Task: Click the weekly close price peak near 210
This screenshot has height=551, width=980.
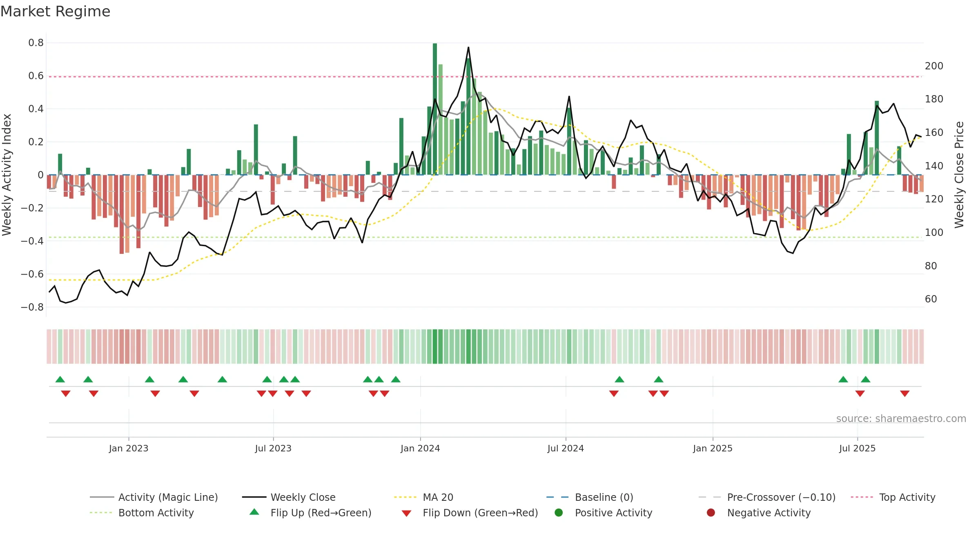Action: point(468,48)
